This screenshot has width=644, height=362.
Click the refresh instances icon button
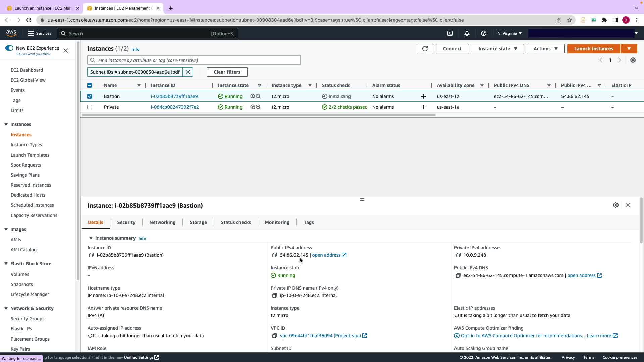(x=425, y=49)
